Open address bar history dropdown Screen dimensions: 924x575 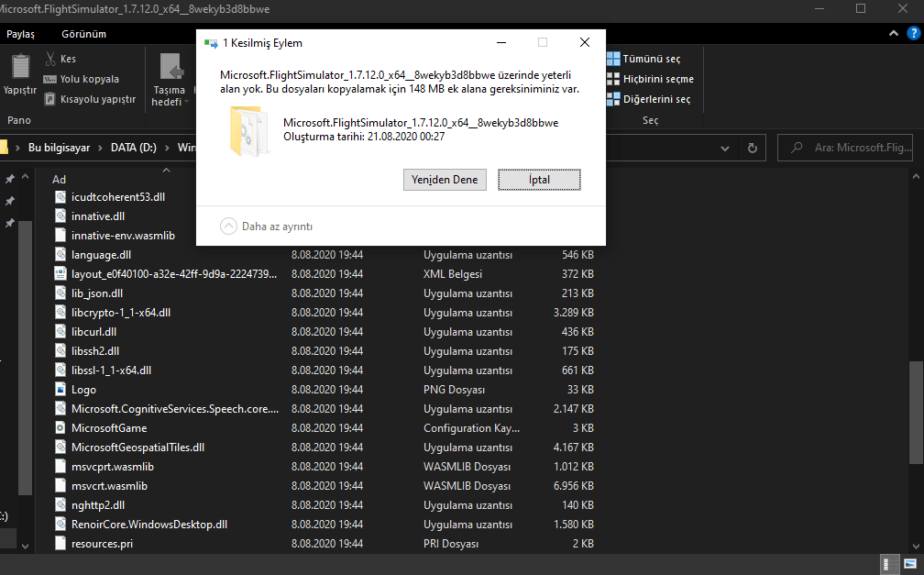725,148
